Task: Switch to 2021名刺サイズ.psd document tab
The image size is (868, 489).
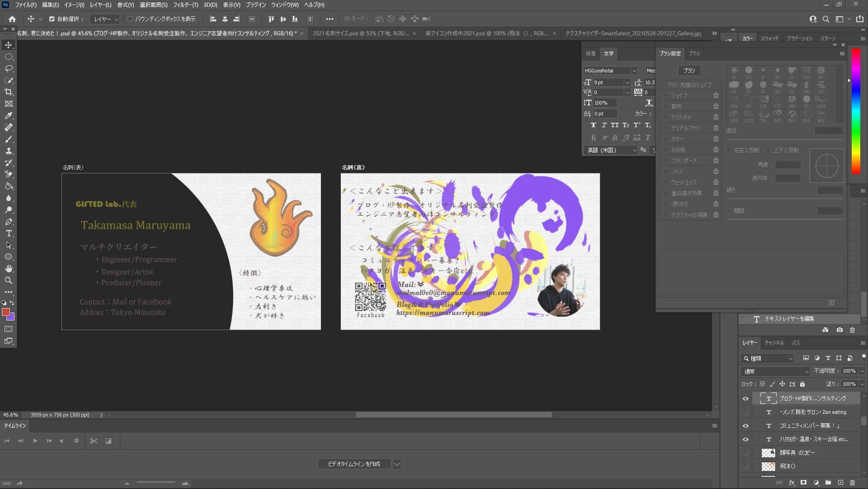Action: (360, 34)
